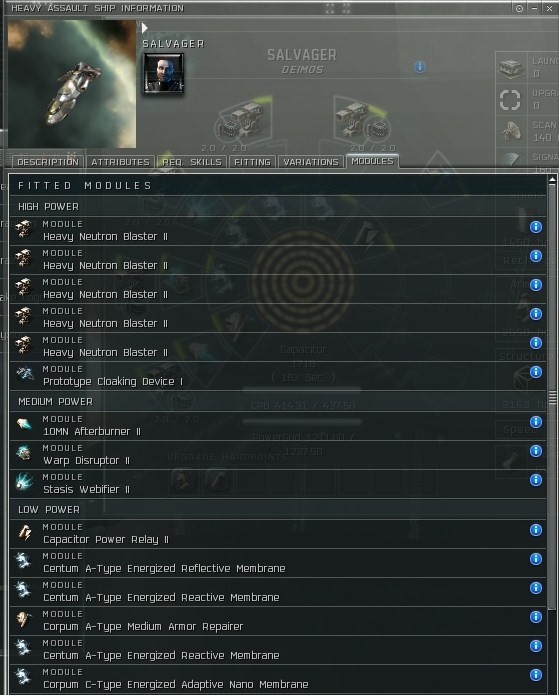The image size is (559, 695).
Task: Open the Req. Skills tab
Action: click(192, 162)
